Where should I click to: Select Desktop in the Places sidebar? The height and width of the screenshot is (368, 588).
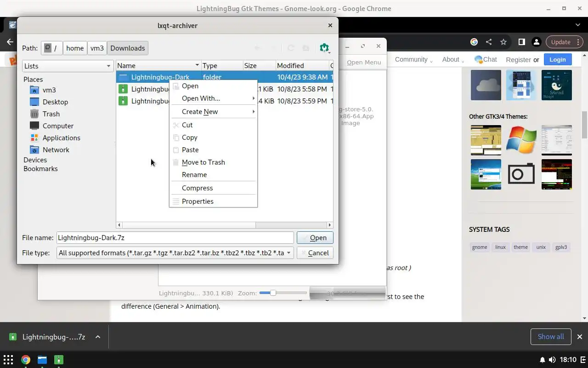click(55, 102)
